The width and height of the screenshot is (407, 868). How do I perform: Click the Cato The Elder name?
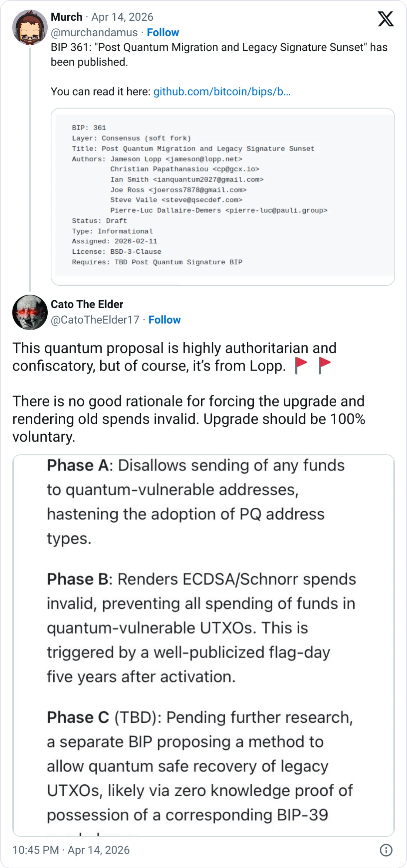87,304
